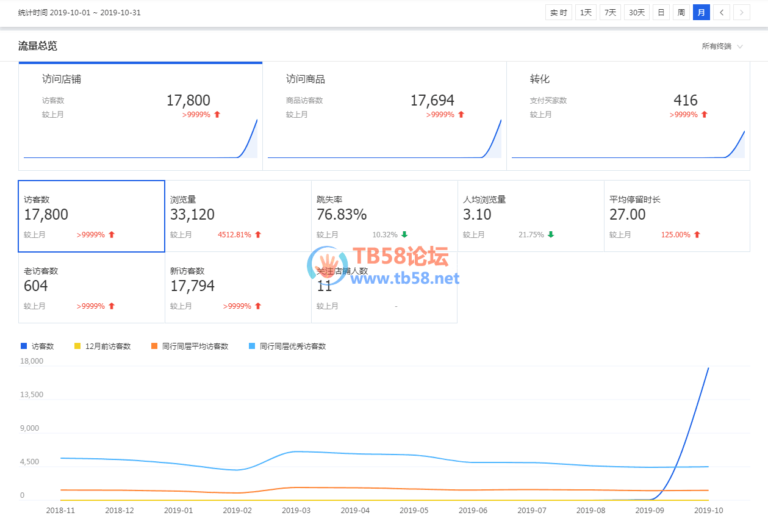Image resolution: width=768 pixels, height=532 pixels.
Task: Select the 新访客数 metric tile
Action: click(x=238, y=287)
